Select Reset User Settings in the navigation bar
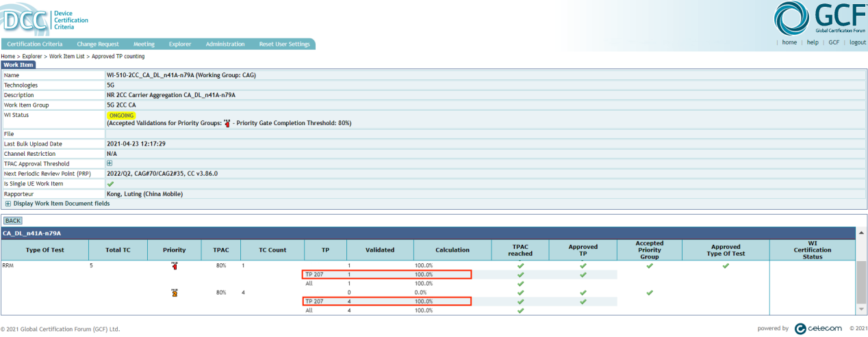The height and width of the screenshot is (337, 868). 284,44
